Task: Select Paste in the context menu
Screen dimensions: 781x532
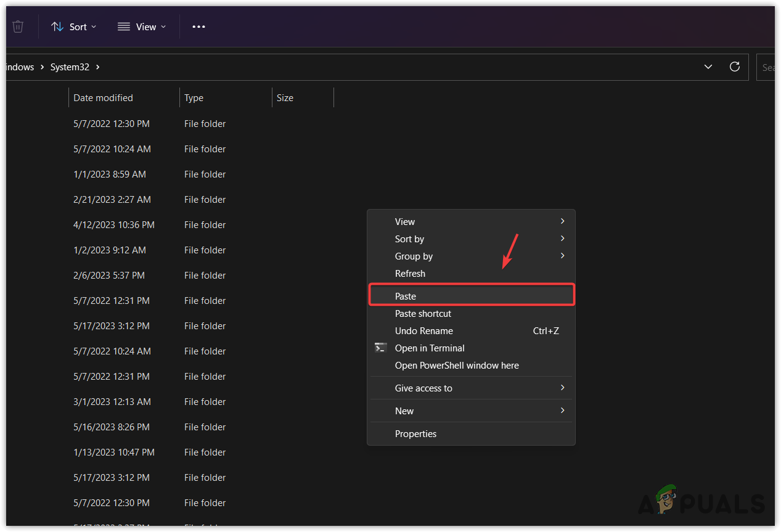Action: coord(406,297)
